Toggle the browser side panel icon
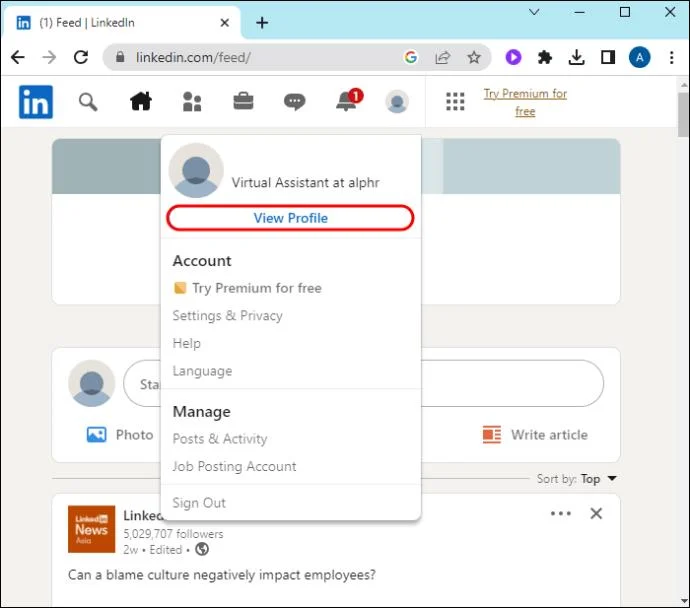The width and height of the screenshot is (690, 608). coord(608,57)
